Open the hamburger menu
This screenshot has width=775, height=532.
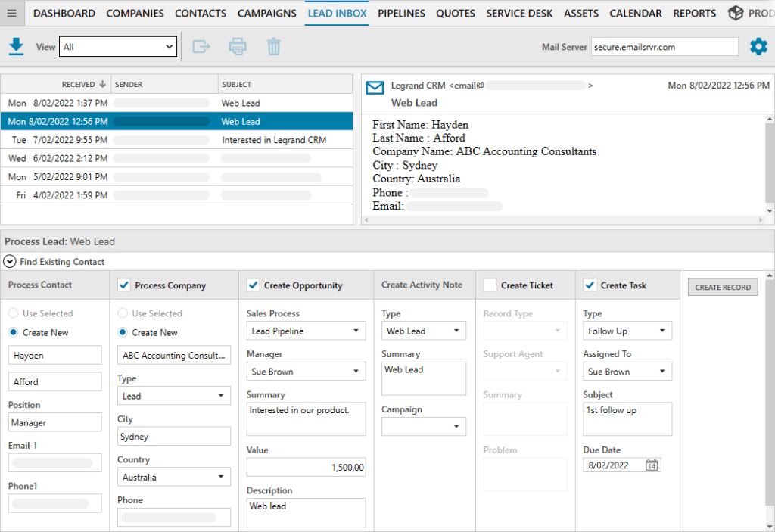pos(11,13)
